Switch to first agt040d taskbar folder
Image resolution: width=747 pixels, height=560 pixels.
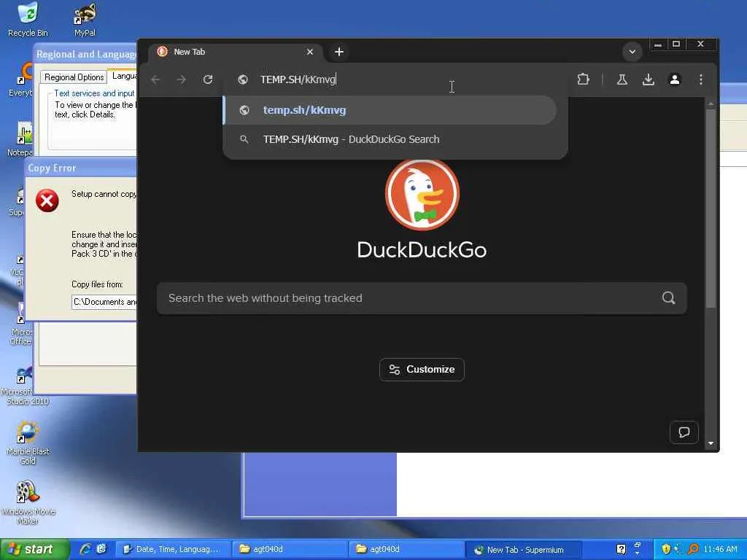coord(289,550)
